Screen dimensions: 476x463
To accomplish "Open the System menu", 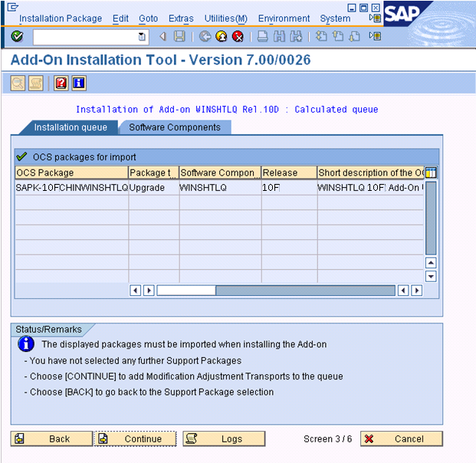I will tap(335, 18).
